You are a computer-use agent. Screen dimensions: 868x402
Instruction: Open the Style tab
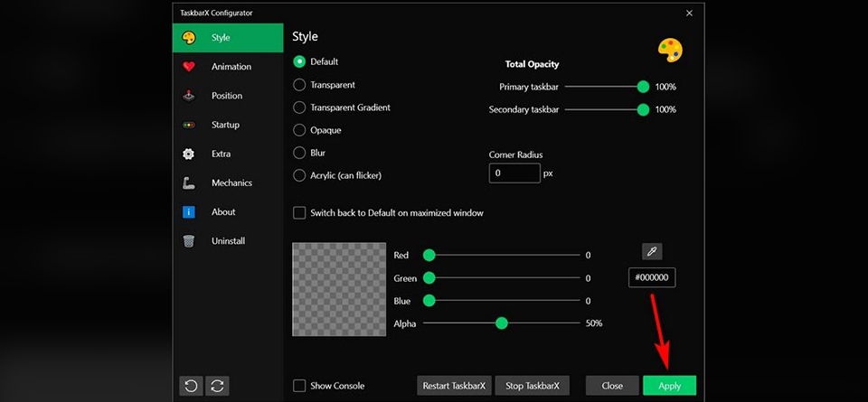point(228,38)
